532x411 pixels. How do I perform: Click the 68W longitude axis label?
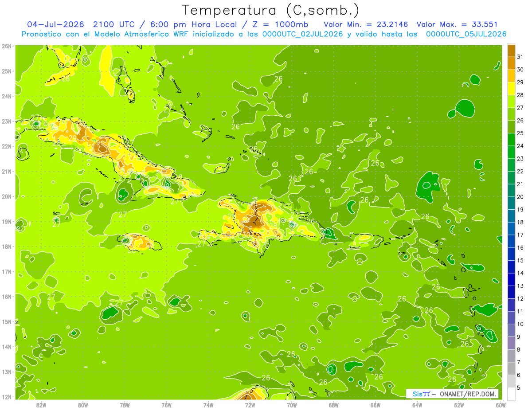[334, 405]
